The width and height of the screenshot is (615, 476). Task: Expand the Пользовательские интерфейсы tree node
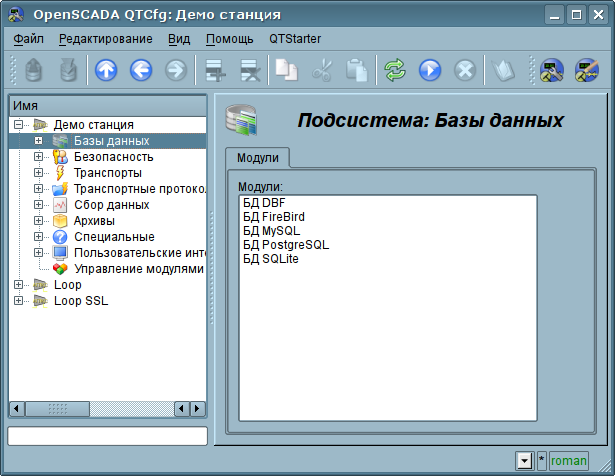pyautogui.click(x=38, y=253)
